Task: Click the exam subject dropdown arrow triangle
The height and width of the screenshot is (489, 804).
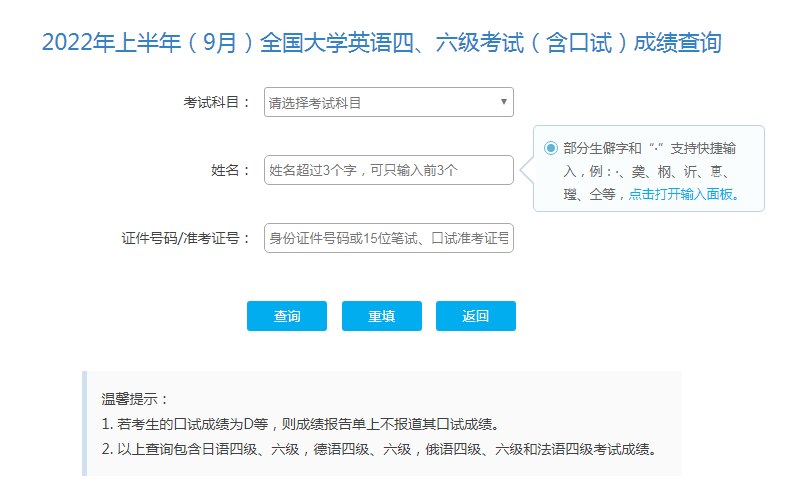Action: point(503,102)
